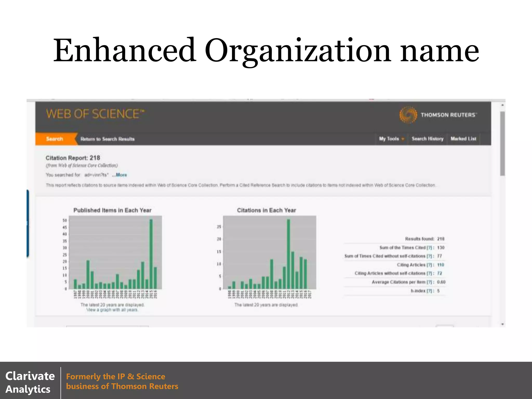Click the Sum of Times Cited value 130
Screen dimensions: 532x399
(441, 248)
